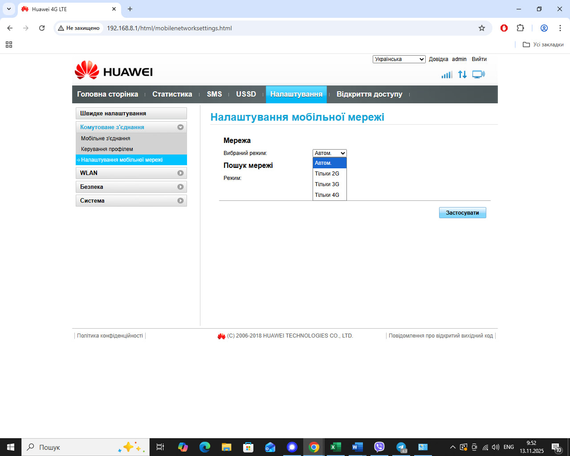The height and width of the screenshot is (456, 570).
Task: Click the admin account link
Action: tap(459, 59)
